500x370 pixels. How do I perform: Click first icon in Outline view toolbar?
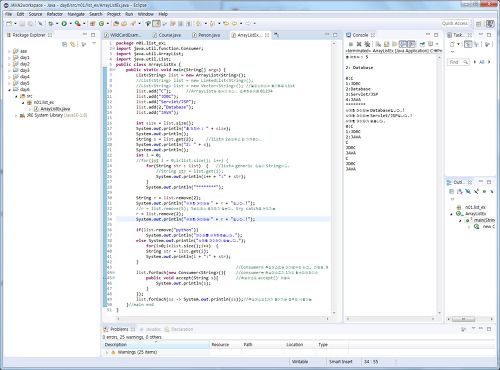point(451,191)
